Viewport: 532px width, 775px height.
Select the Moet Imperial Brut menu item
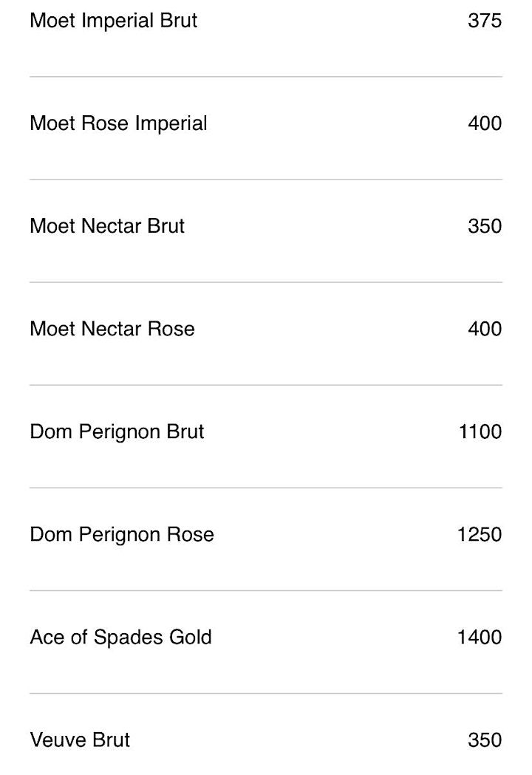point(114,21)
